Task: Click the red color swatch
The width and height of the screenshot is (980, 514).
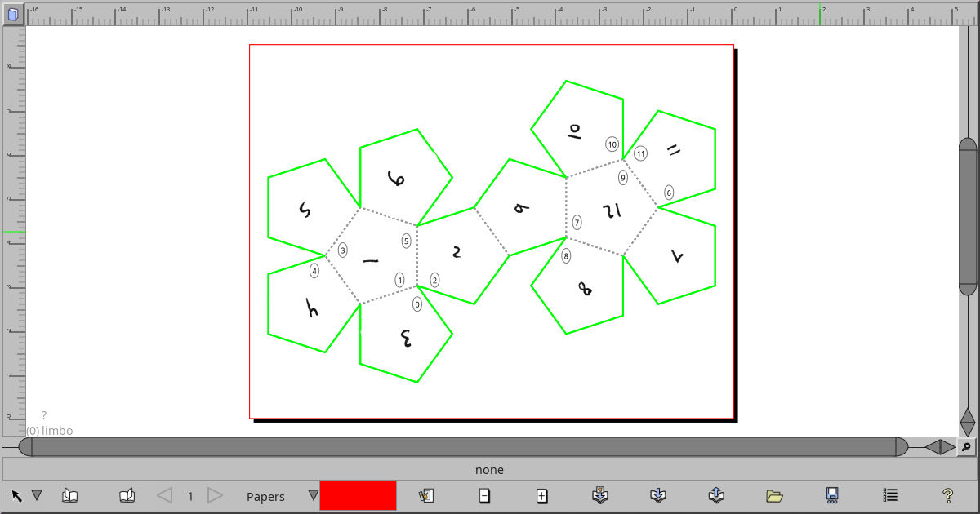Action: coord(359,494)
